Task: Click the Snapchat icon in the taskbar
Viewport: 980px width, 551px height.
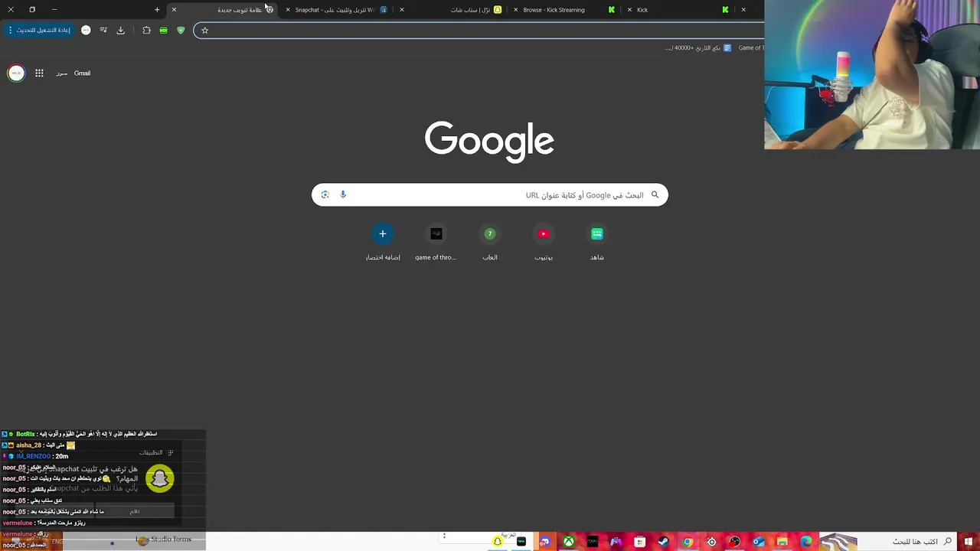Action: pyautogui.click(x=498, y=542)
